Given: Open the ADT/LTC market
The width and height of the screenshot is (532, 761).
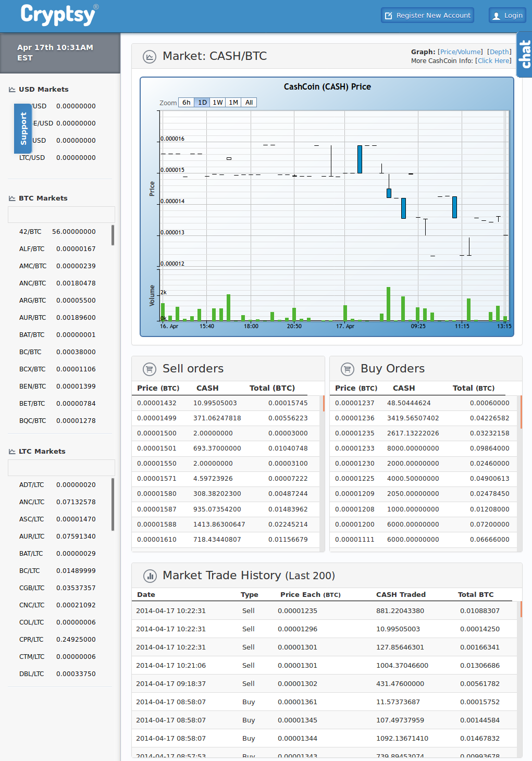Looking at the screenshot, I should [x=57, y=485].
